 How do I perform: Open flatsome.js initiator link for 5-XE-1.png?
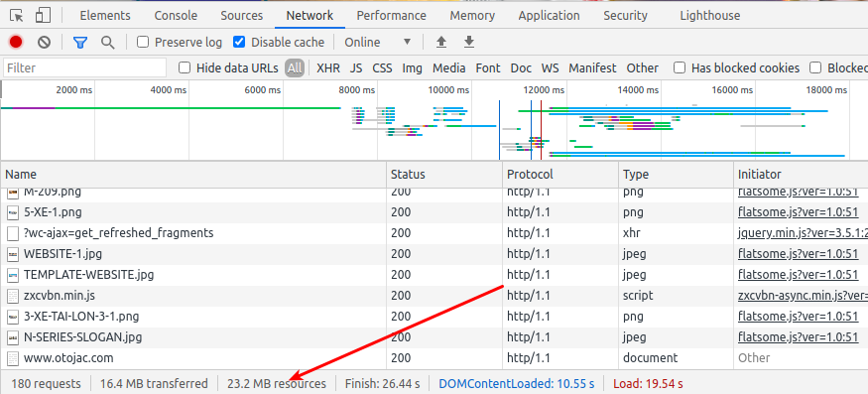pyautogui.click(x=798, y=212)
